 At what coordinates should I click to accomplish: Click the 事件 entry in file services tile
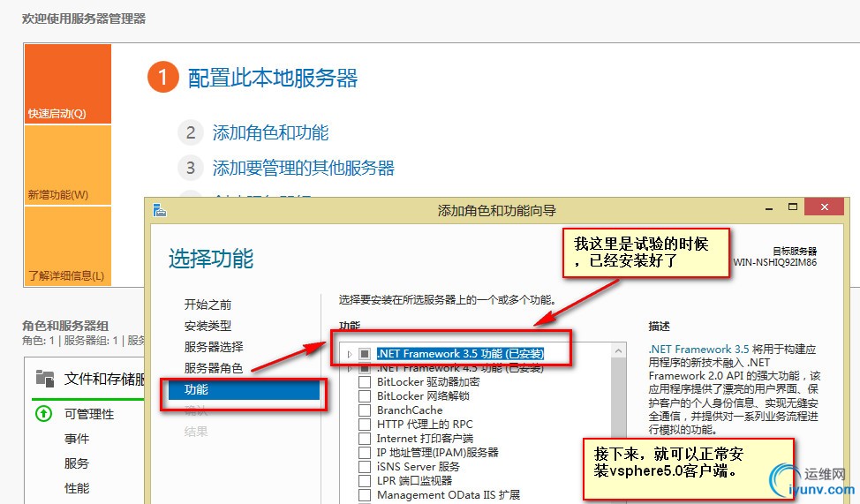pyautogui.click(x=77, y=439)
